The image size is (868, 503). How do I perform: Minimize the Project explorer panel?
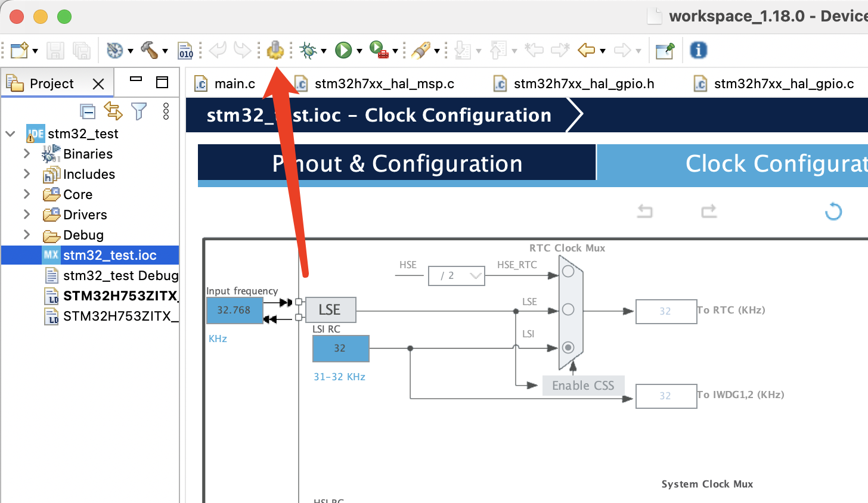click(x=136, y=79)
